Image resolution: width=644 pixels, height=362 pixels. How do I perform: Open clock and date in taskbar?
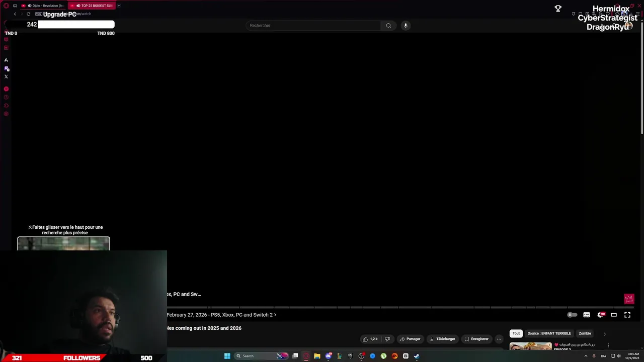click(x=633, y=356)
